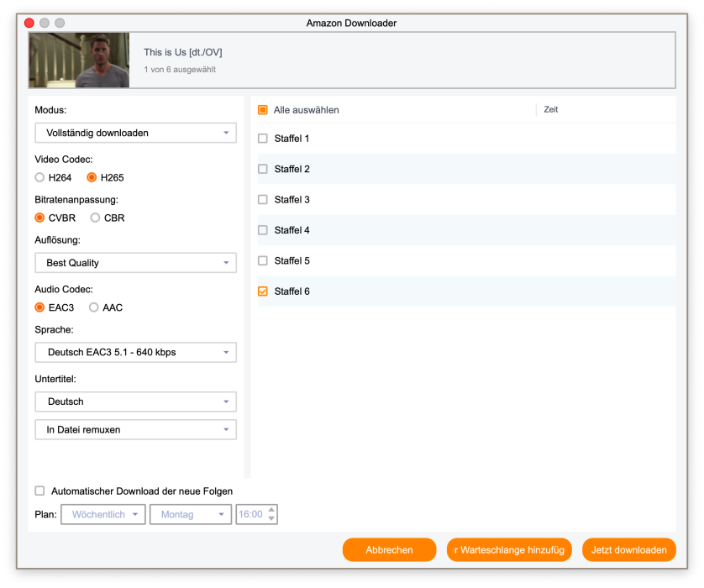Select CVBR bitrate option
The width and height of the screenshot is (704, 588).
pyautogui.click(x=39, y=218)
